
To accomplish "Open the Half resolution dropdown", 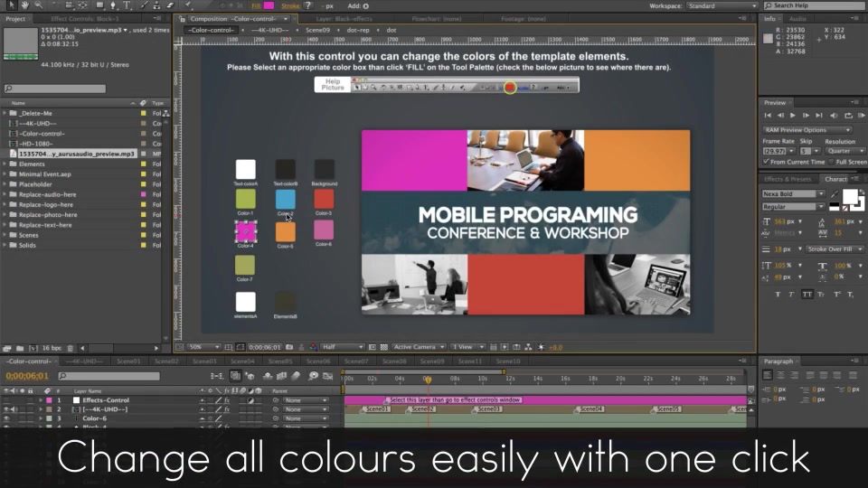I will tap(342, 347).
